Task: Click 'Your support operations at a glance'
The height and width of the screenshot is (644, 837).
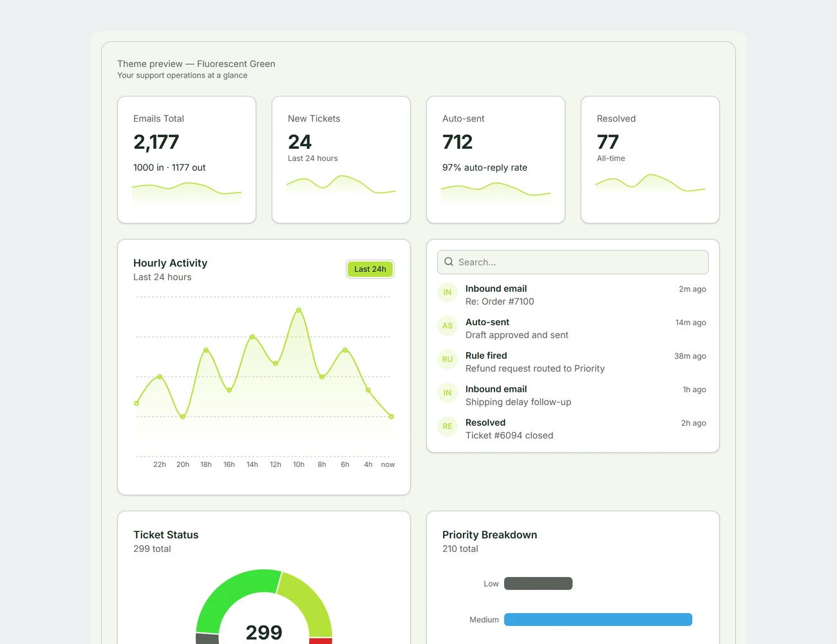Action: click(182, 75)
